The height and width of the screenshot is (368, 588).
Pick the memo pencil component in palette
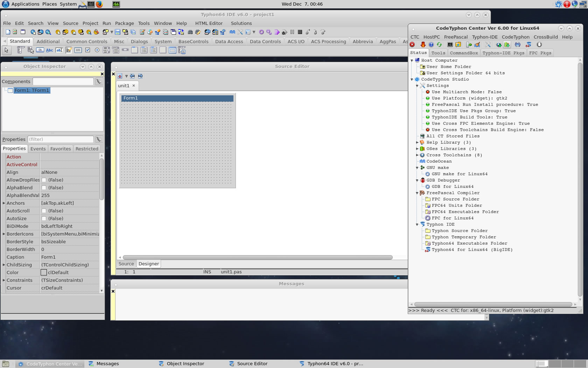tap(69, 50)
